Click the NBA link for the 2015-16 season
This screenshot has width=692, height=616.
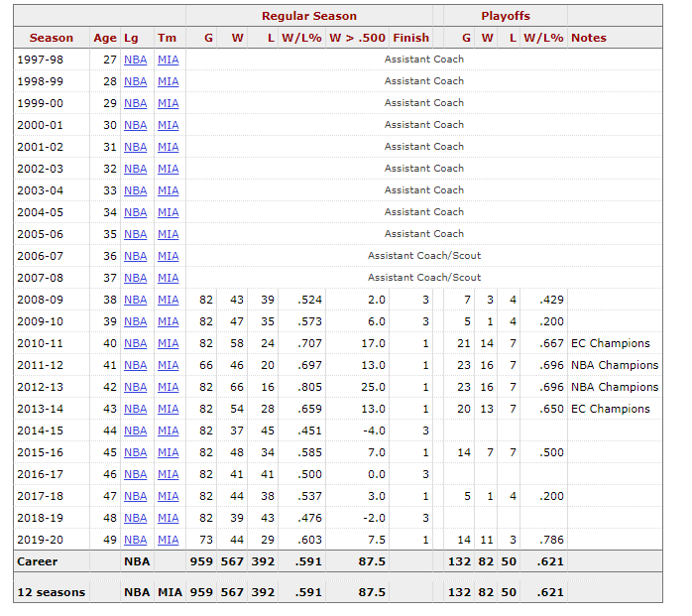[135, 452]
